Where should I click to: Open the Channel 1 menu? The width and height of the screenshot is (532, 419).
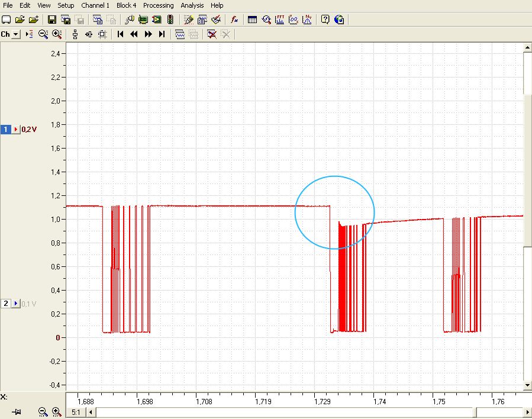95,5
